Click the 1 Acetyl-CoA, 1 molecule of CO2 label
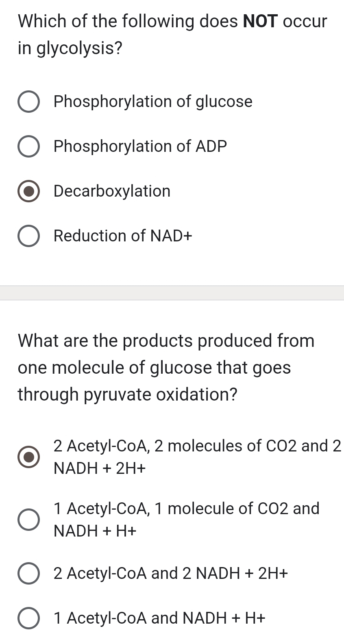 pyautogui.click(x=186, y=519)
